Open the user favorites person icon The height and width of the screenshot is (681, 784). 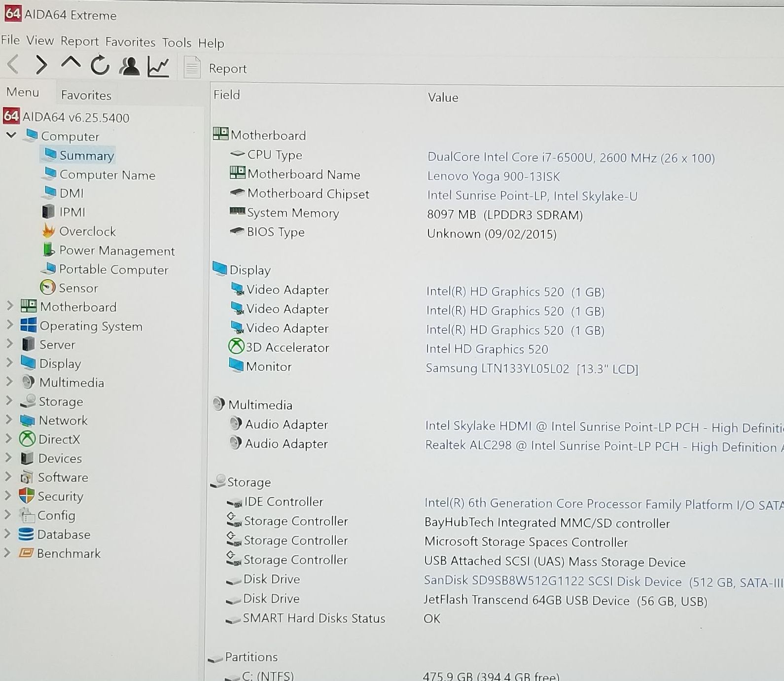coord(129,66)
